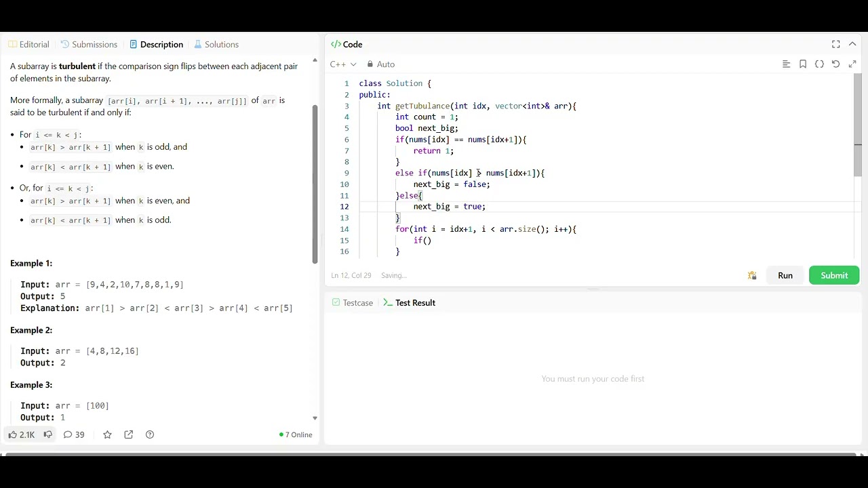The width and height of the screenshot is (868, 488).
Task: Open the 39 comments
Action: tap(74, 434)
